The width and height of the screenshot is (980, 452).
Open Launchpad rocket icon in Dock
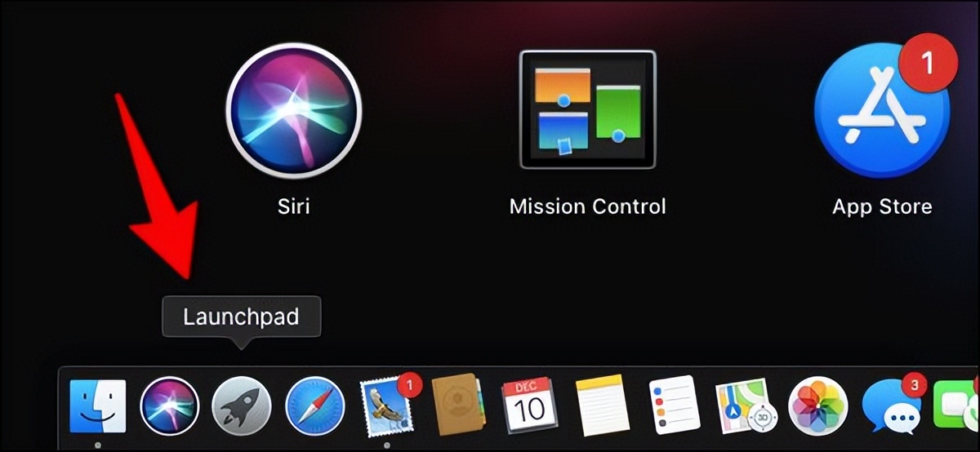241,406
